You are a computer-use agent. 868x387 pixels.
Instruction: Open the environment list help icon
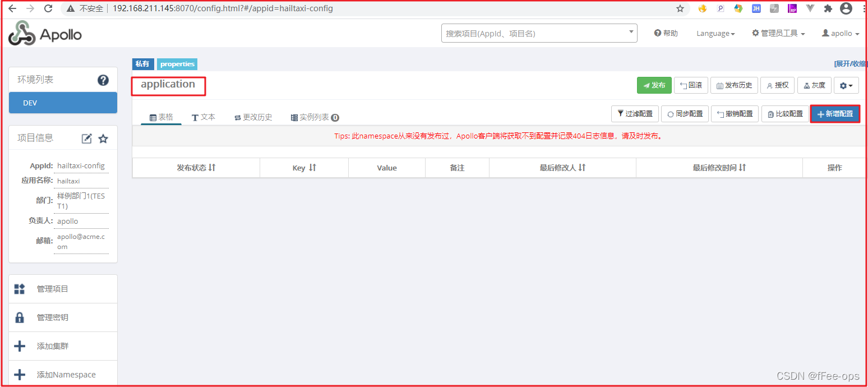click(103, 80)
